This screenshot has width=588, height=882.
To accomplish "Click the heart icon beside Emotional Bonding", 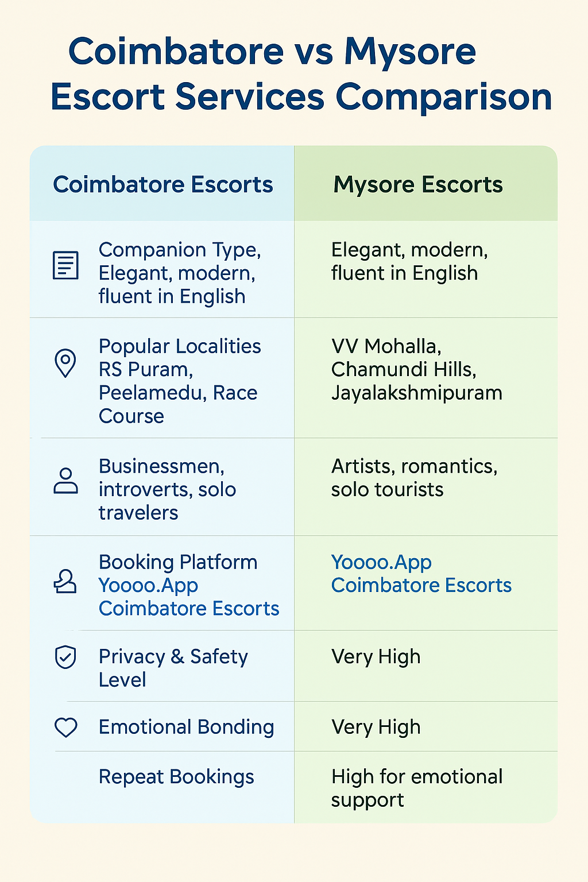I will point(65,728).
